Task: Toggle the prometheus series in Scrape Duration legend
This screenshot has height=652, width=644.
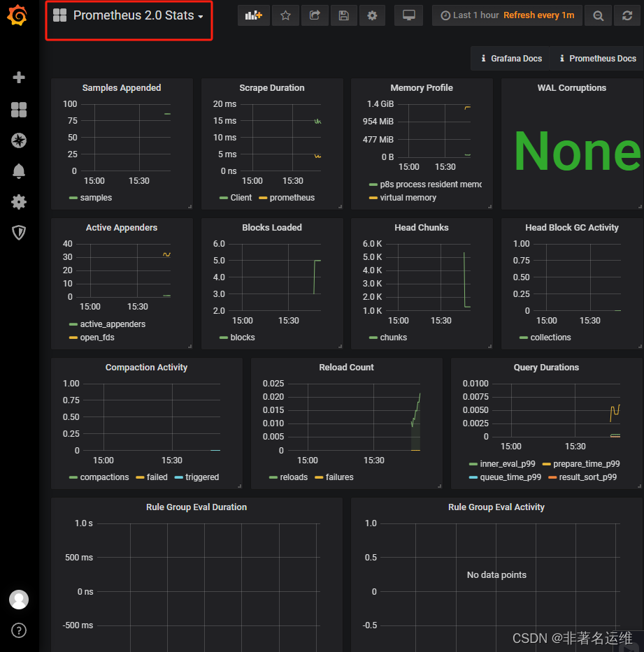Action: click(292, 198)
